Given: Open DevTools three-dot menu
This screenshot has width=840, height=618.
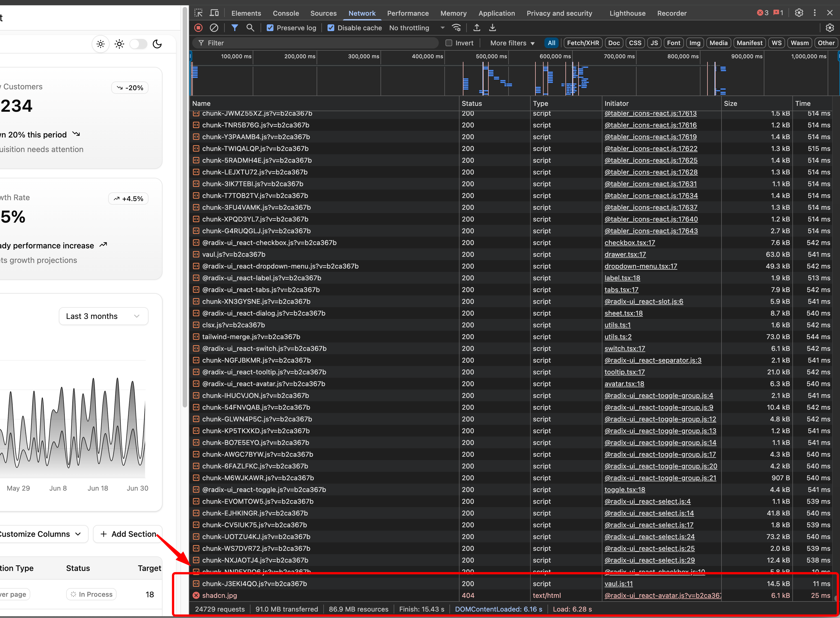Looking at the screenshot, I should tap(815, 13).
